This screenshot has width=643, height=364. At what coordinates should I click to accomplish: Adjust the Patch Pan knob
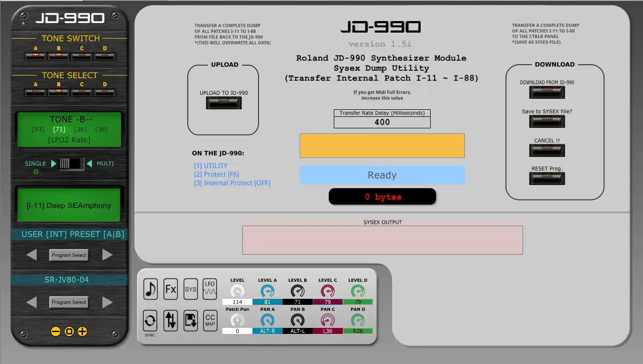(x=237, y=320)
